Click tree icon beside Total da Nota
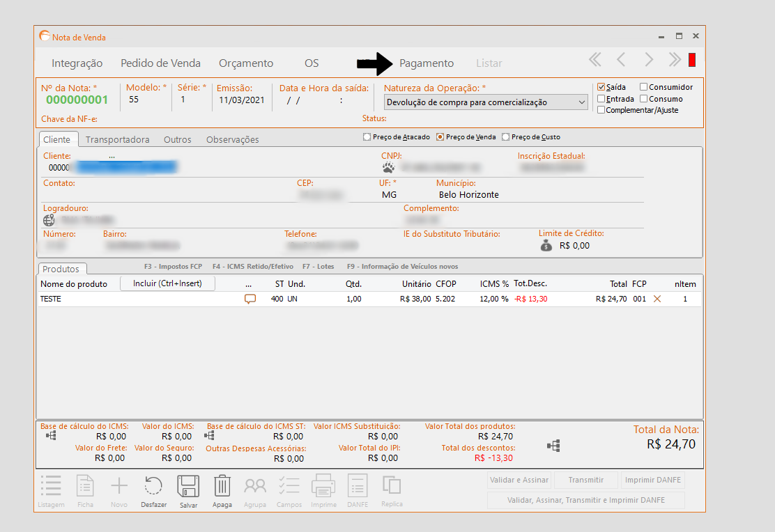This screenshot has height=532, width=775. click(553, 446)
